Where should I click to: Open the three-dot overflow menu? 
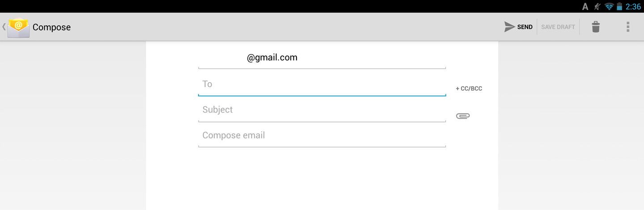click(x=628, y=27)
